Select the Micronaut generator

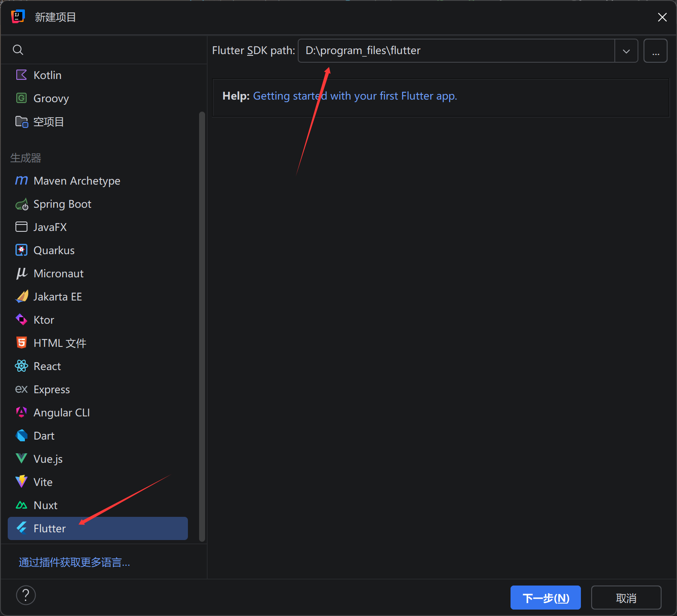click(98, 273)
